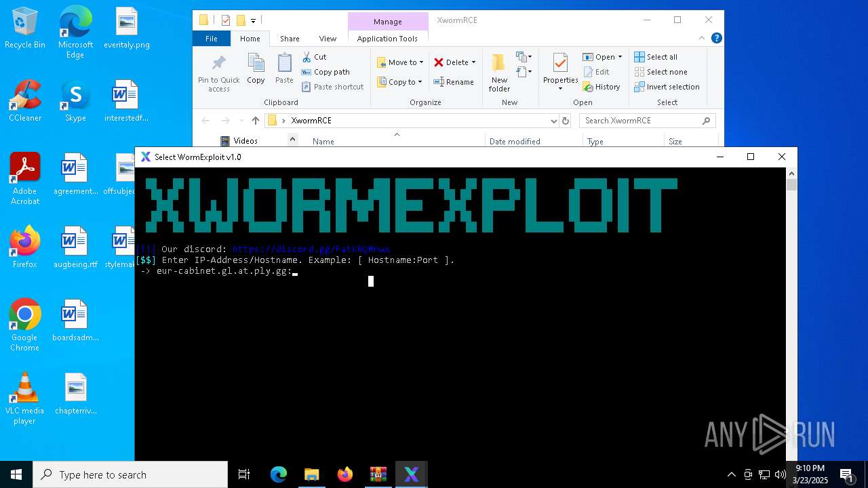Viewport: 868px width, 488px height.
Task: Click the Copy icon in Clipboard group
Action: point(256,69)
